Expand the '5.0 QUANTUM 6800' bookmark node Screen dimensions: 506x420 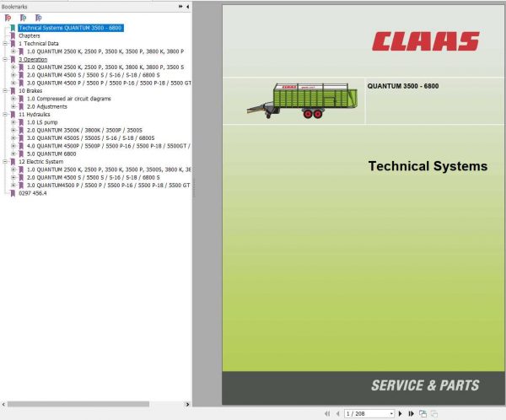[x=13, y=153]
